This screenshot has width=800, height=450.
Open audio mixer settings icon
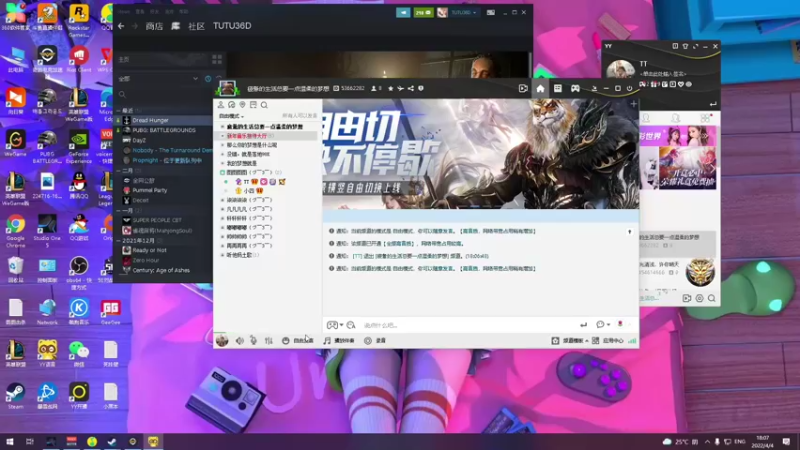click(268, 340)
